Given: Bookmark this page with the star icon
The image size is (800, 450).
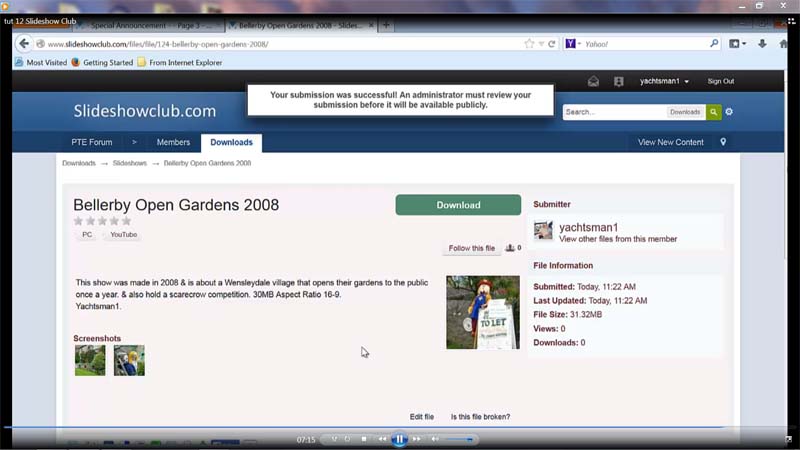Looking at the screenshot, I should pyautogui.click(x=529, y=44).
